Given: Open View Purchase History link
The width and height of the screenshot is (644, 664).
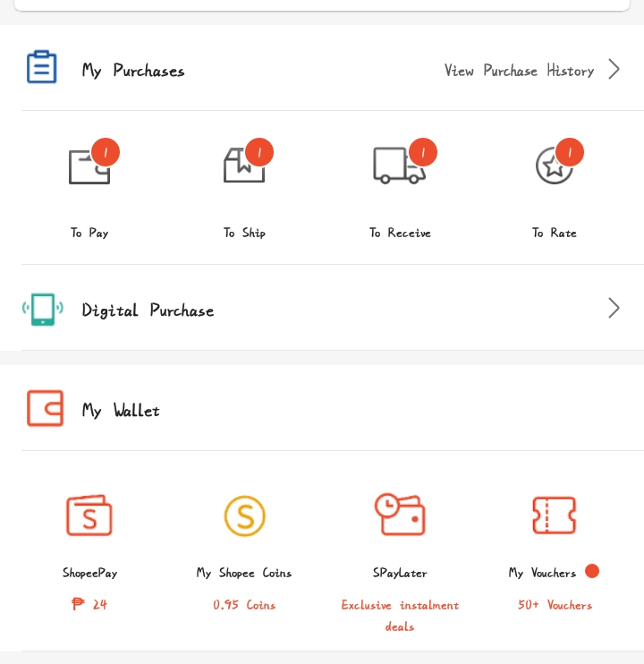Looking at the screenshot, I should pyautogui.click(x=519, y=71).
